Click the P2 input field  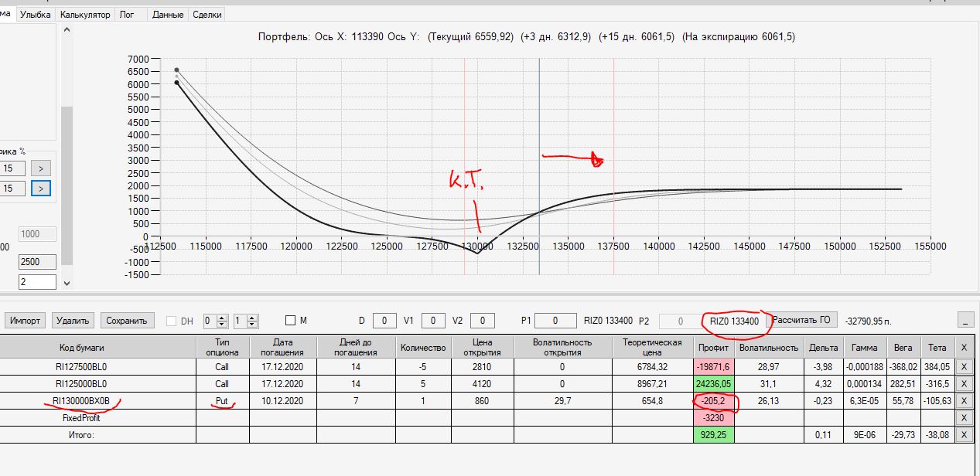click(x=680, y=320)
